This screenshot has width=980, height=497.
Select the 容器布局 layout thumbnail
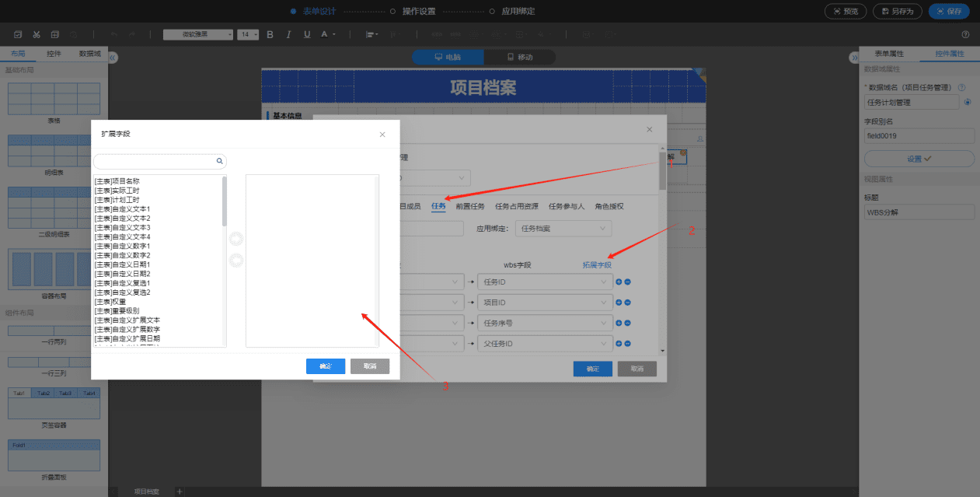coord(54,269)
